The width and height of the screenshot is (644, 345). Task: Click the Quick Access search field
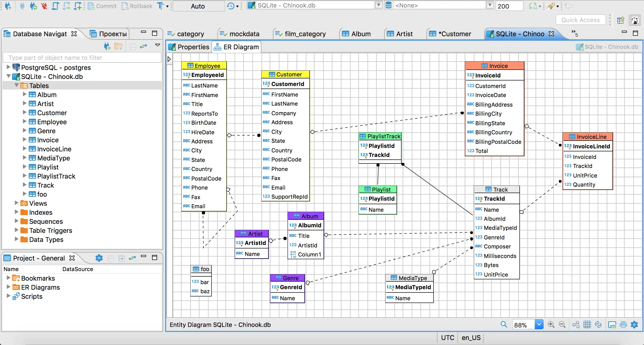point(581,20)
